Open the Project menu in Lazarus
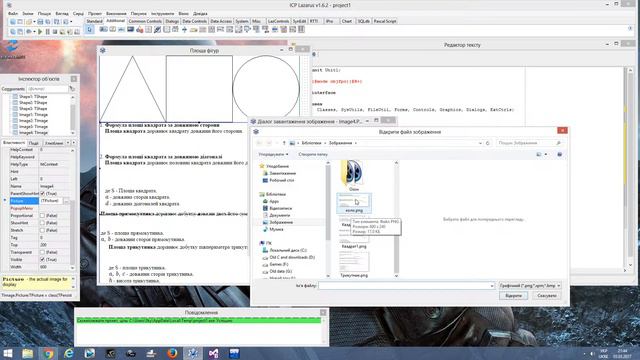 (x=95, y=13)
